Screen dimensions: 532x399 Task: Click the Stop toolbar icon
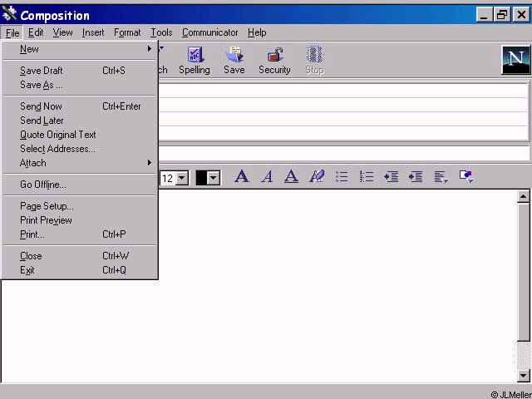point(314,61)
